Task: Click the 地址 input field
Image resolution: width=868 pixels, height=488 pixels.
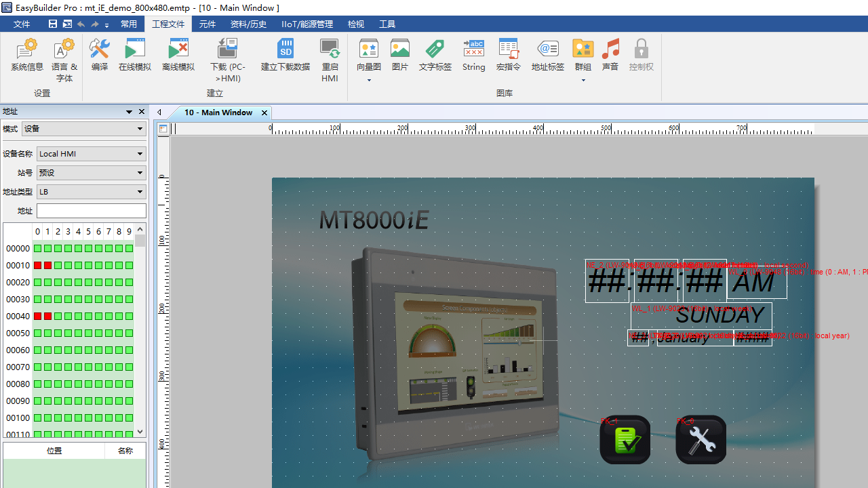Action: pyautogui.click(x=91, y=211)
